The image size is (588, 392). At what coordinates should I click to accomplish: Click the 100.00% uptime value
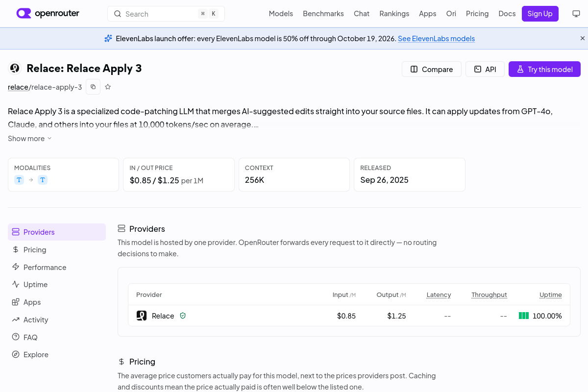click(547, 316)
